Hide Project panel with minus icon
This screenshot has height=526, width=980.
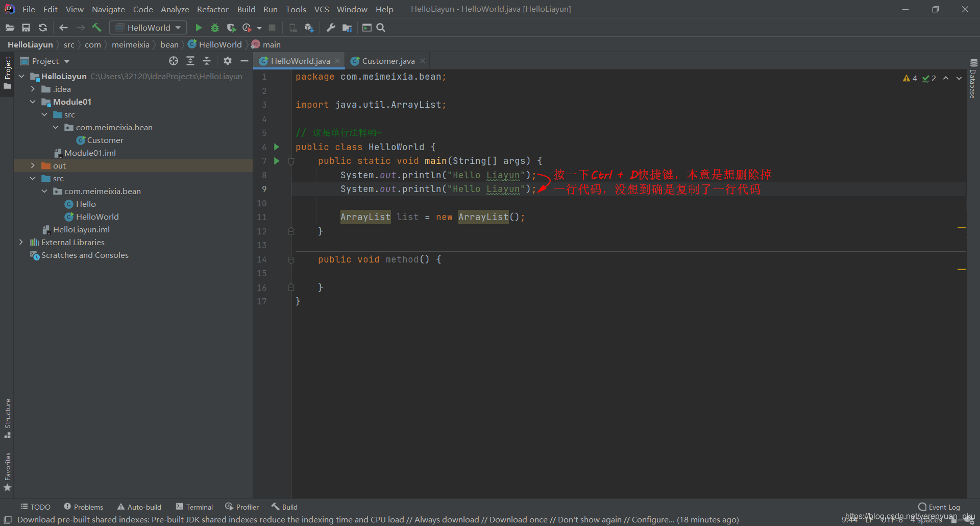coord(244,61)
